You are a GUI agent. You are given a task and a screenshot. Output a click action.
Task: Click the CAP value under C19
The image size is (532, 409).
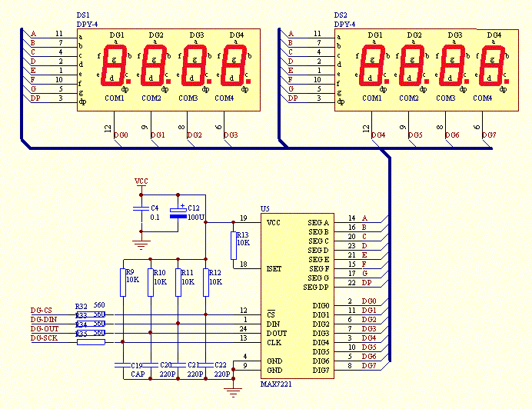(x=138, y=374)
